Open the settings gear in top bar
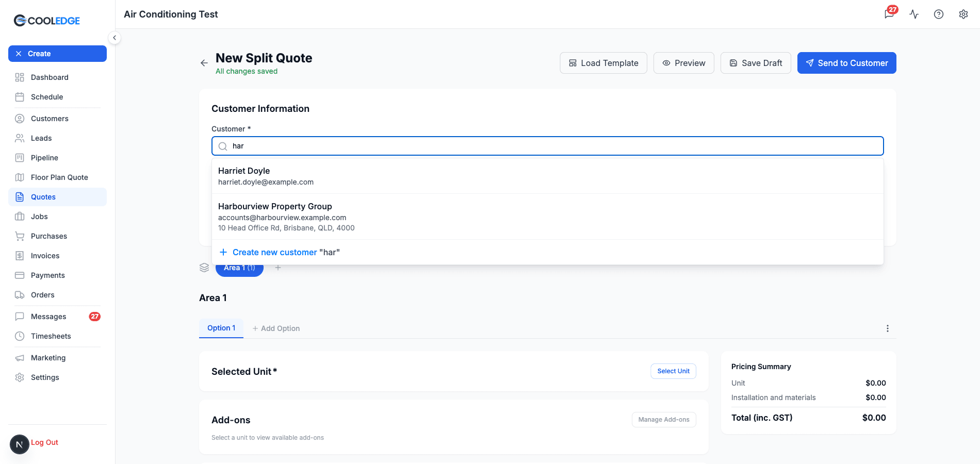980x464 pixels. (963, 14)
